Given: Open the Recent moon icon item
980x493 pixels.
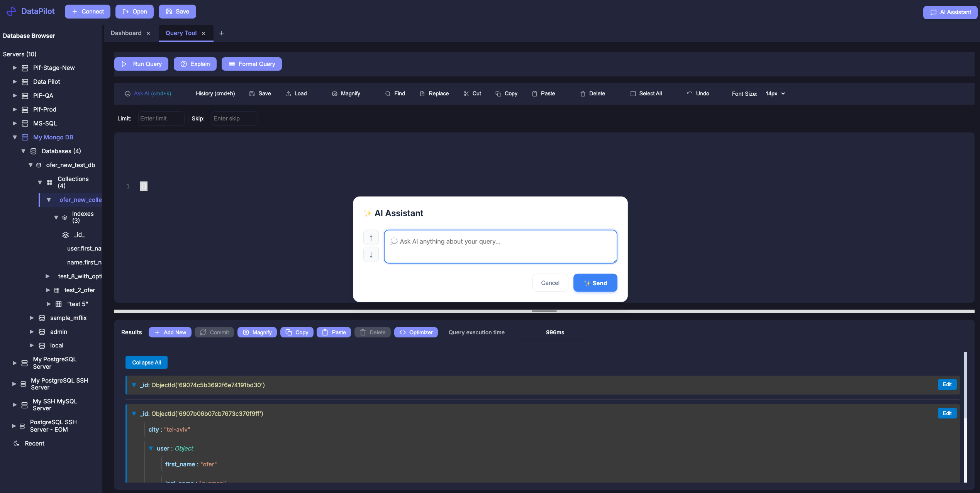Looking at the screenshot, I should tap(17, 444).
